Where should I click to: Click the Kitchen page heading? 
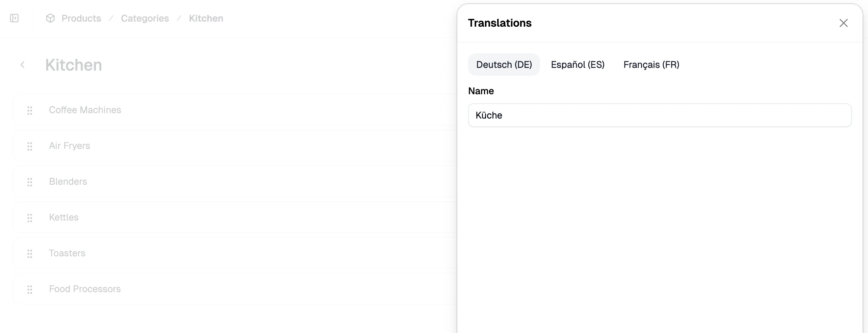point(74,65)
